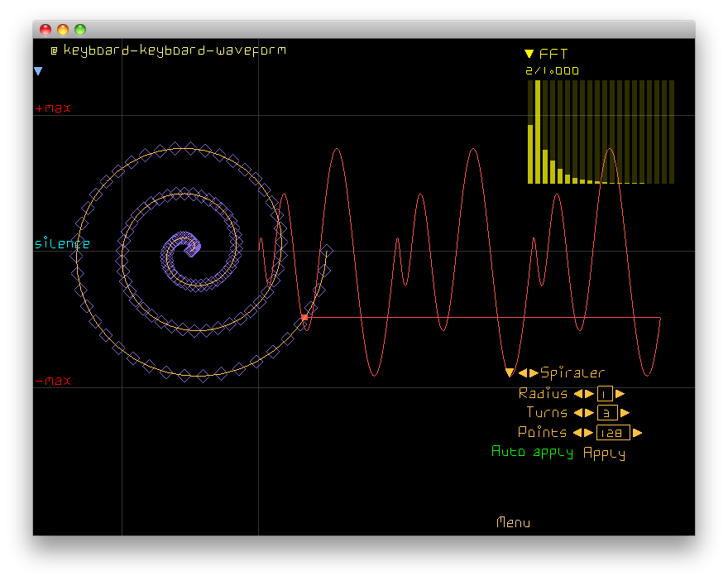Click the tallest bar in the FFT chart
The width and height of the screenshot is (728, 581).
538,132
